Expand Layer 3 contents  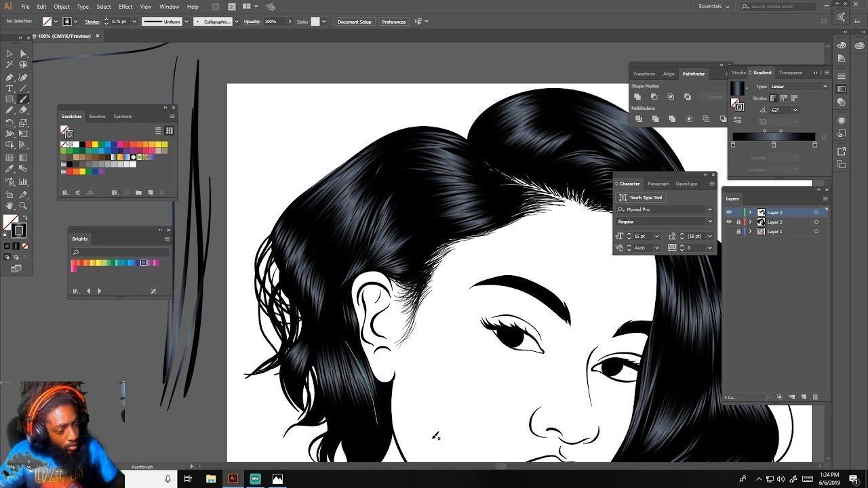750,212
